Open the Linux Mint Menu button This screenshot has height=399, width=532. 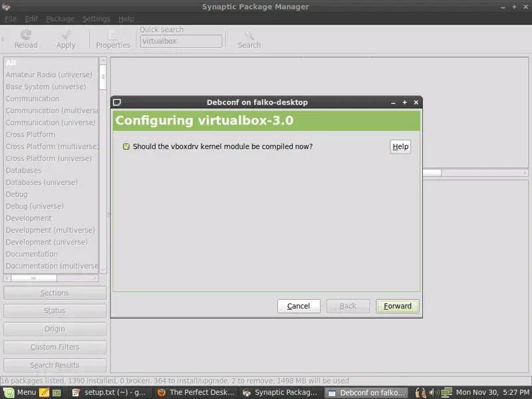pyautogui.click(x=19, y=392)
